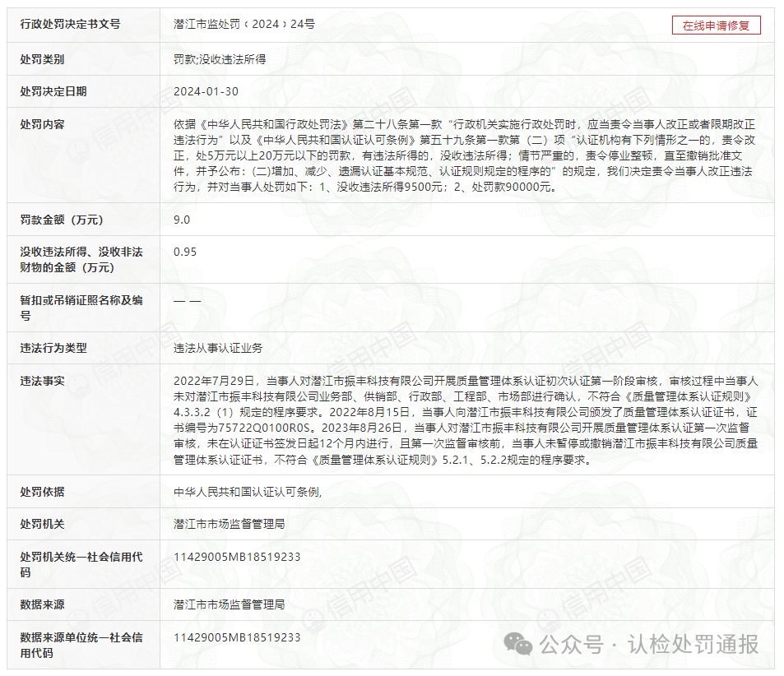The height and width of the screenshot is (676, 784).
Task: Click the dash placeholder in 暂扣或吊销证照 row
Action: pyautogui.click(x=186, y=299)
